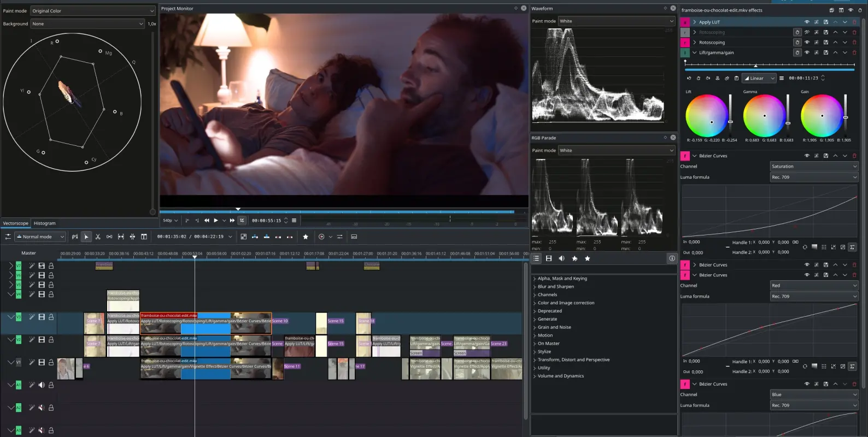This screenshot has height=437, width=868.
Task: Enable the disabled Rotoscoping effect eye
Action: tap(807, 32)
